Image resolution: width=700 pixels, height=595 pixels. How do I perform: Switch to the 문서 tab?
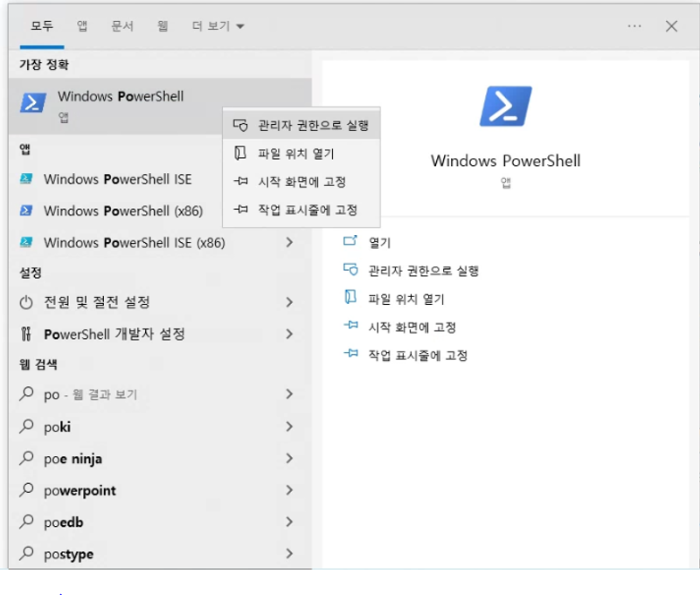point(122,26)
